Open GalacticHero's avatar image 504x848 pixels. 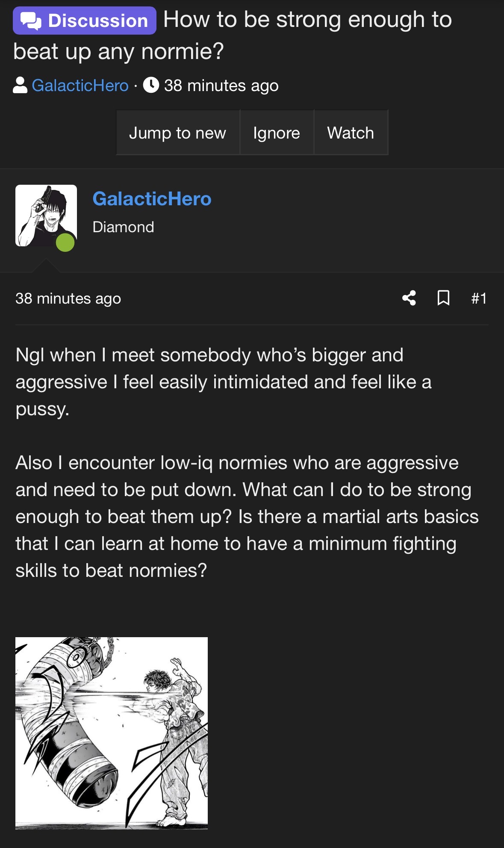coord(46,216)
